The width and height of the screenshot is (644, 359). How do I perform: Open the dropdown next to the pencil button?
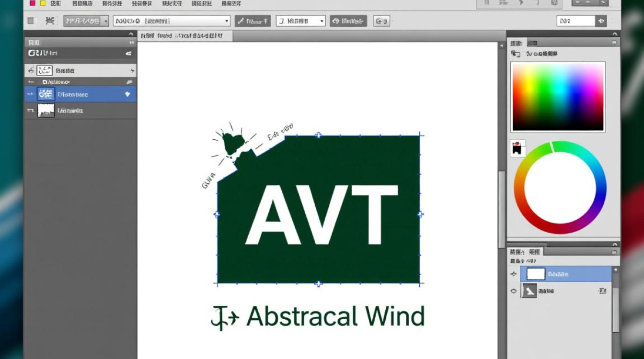[300, 21]
